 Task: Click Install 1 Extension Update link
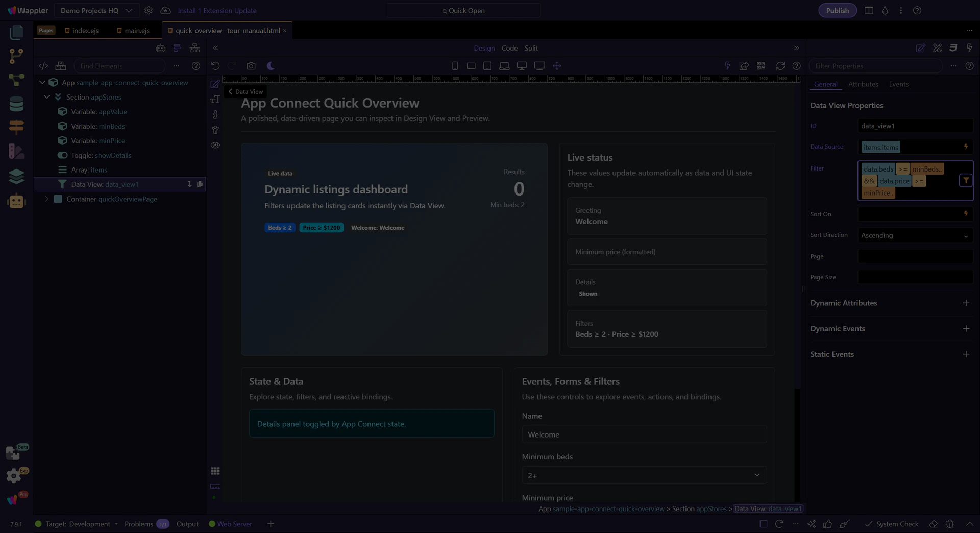coord(217,10)
